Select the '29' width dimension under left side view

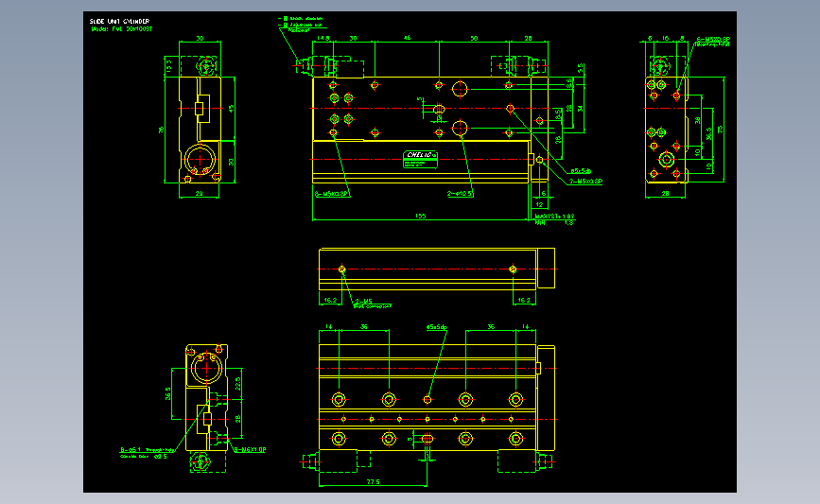200,194
